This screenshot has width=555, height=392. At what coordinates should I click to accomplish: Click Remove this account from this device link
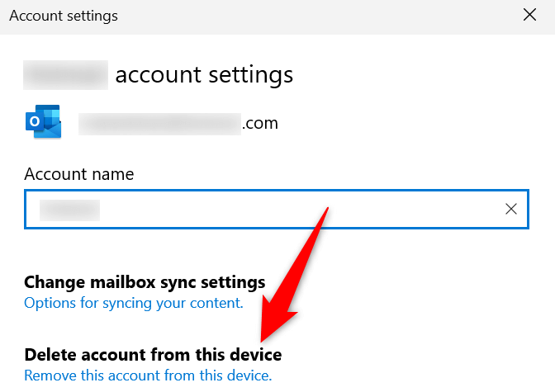pyautogui.click(x=148, y=375)
